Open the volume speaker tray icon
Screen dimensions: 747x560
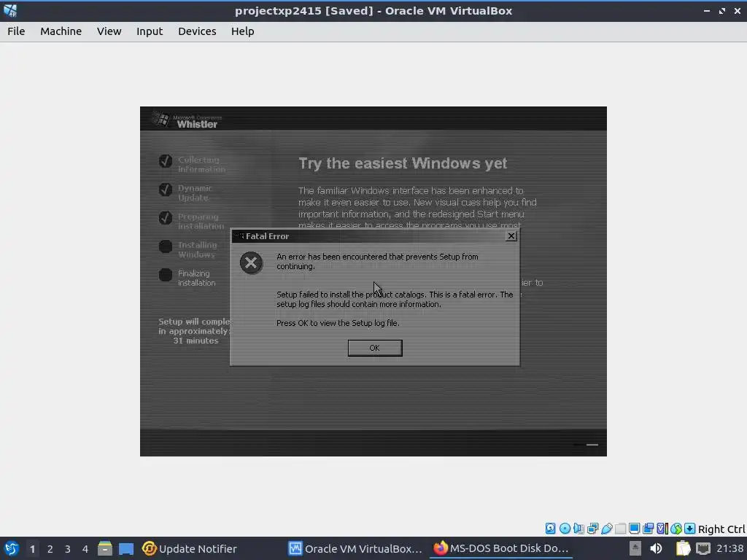click(x=656, y=548)
